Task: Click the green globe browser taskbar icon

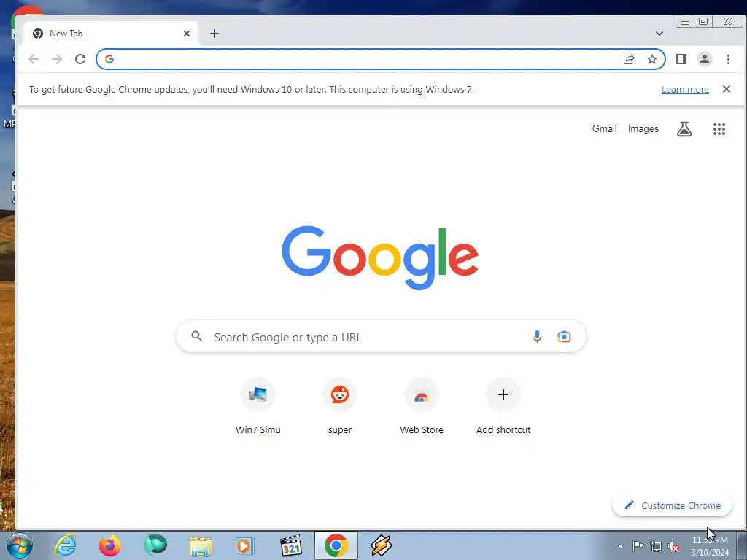Action: tap(155, 545)
